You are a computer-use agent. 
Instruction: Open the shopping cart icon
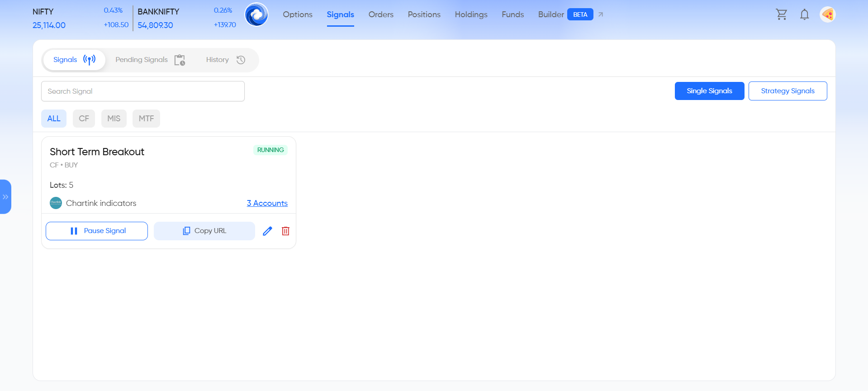coord(781,14)
